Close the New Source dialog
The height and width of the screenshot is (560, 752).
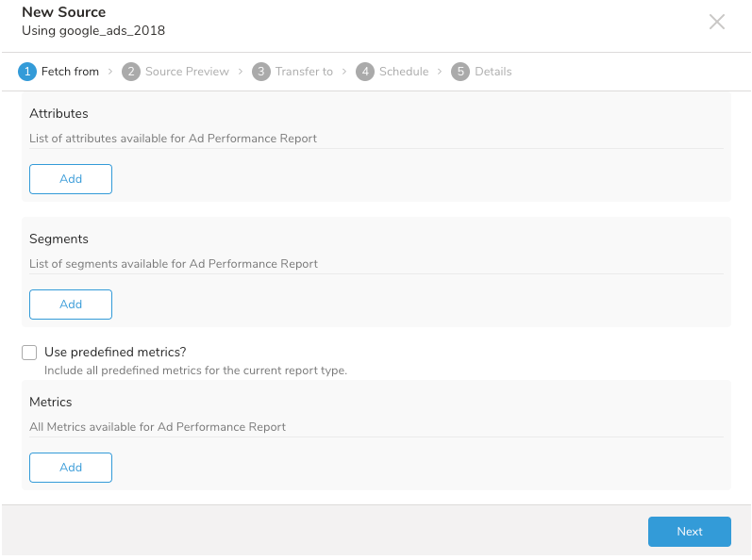pyautogui.click(x=717, y=22)
